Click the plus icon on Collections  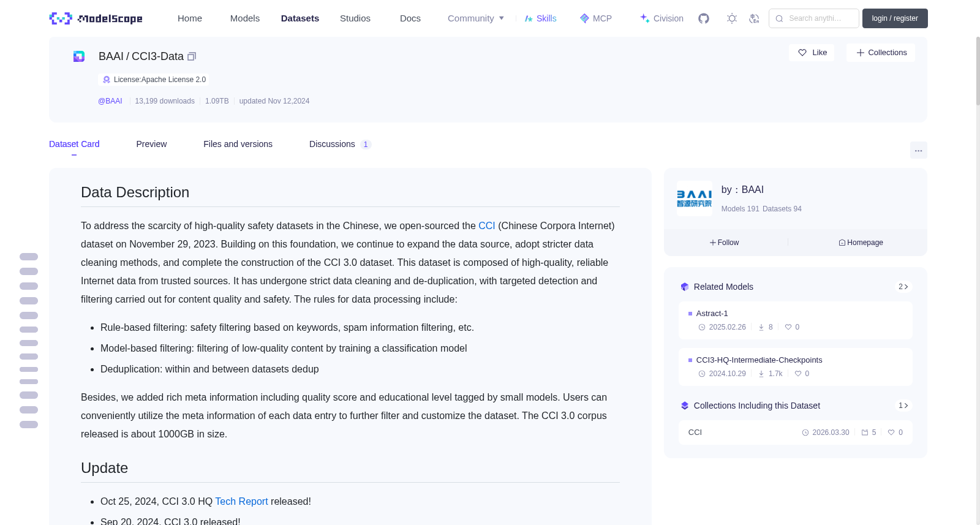tap(861, 53)
